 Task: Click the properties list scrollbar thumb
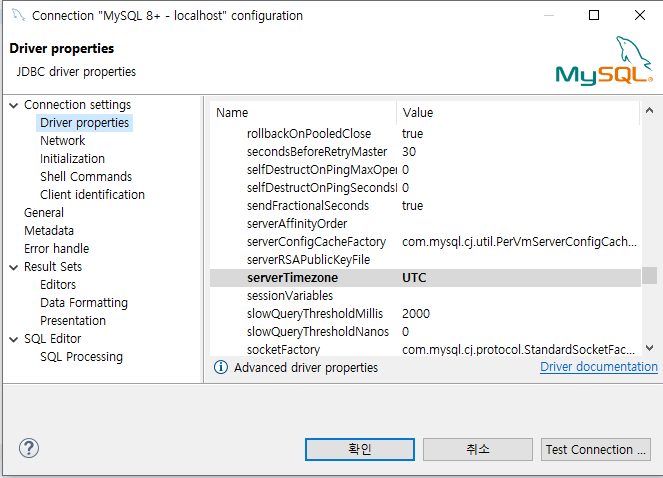[x=649, y=275]
